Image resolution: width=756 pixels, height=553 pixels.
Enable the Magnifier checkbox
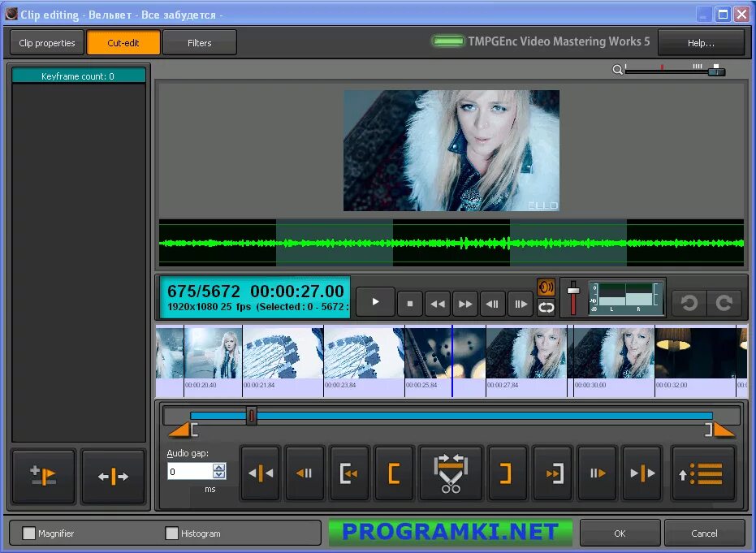(29, 534)
